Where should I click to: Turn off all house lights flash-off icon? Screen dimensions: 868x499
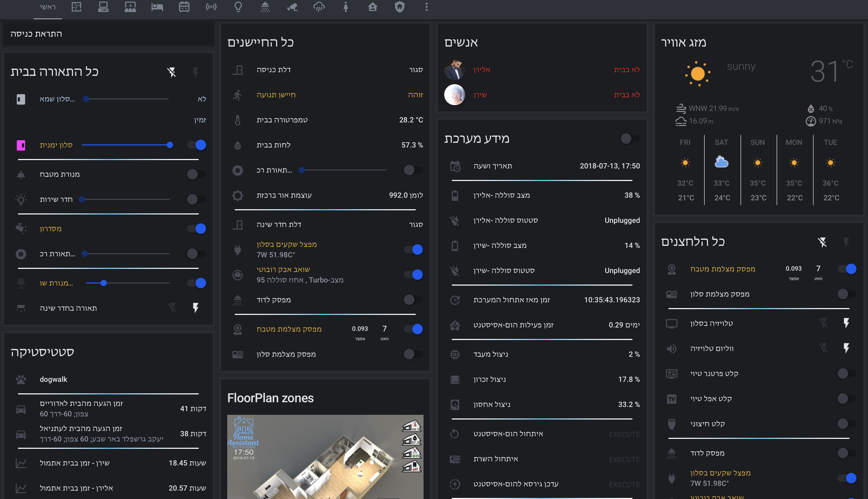[171, 72]
